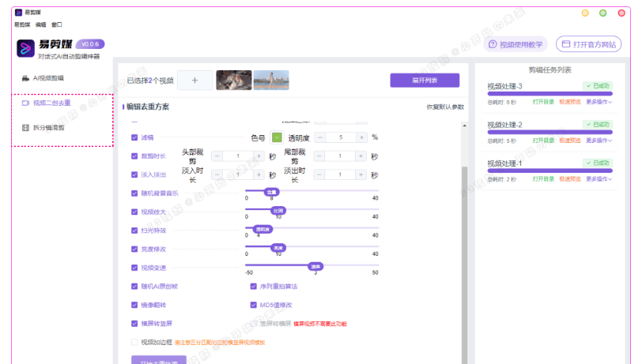Image resolution: width=642 pixels, height=364 pixels.
Task: Click the 已成功 badge of 视频处理-3
Action: point(598,86)
